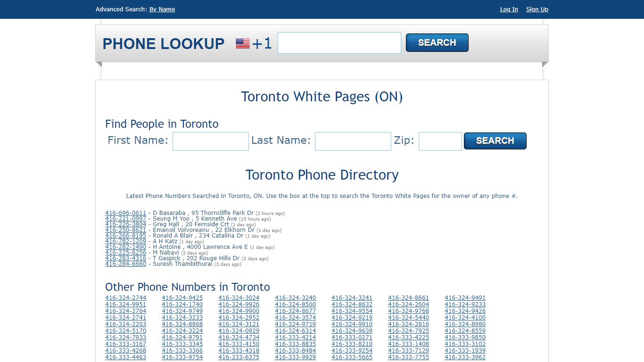Open number 416-333-3102
The width and height of the screenshot is (644, 362).
pyautogui.click(x=465, y=344)
